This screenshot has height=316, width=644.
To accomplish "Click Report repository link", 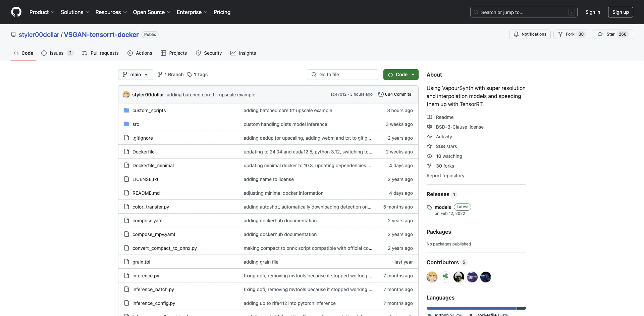I will tap(445, 176).
